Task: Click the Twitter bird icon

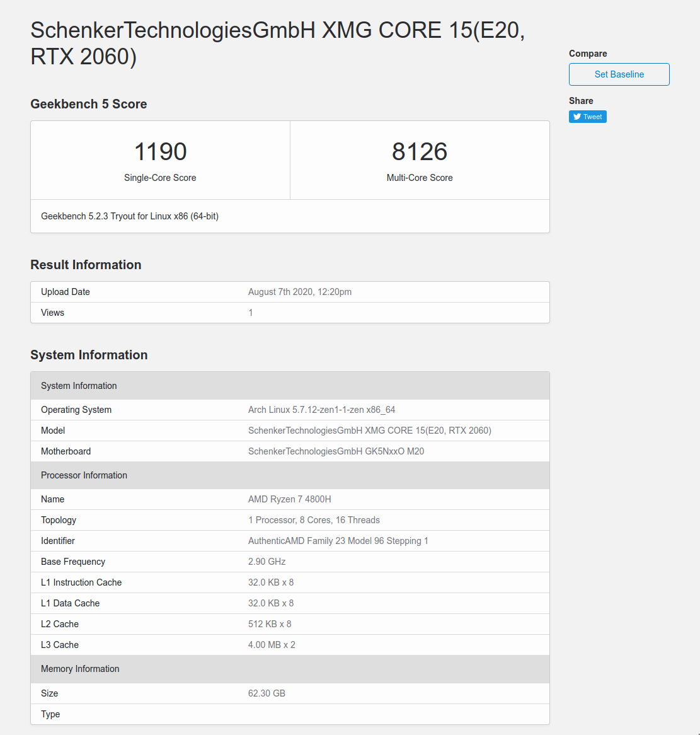Action: 577,117
